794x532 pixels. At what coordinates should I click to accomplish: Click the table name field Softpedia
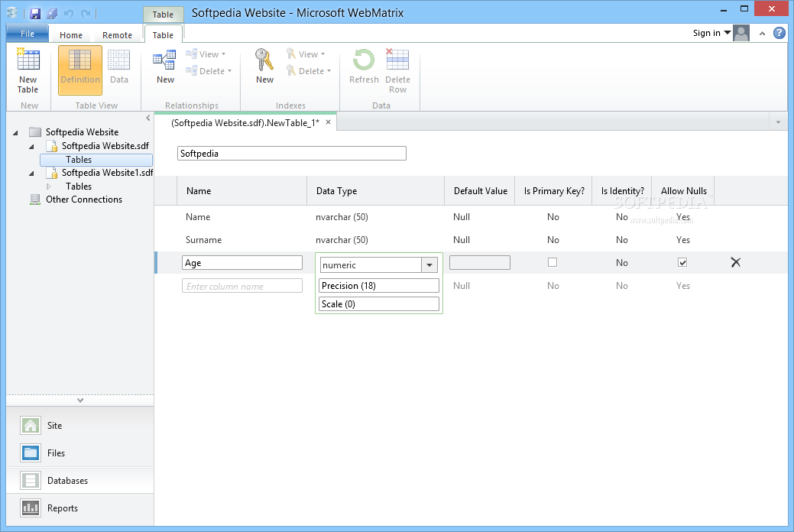pyautogui.click(x=292, y=154)
